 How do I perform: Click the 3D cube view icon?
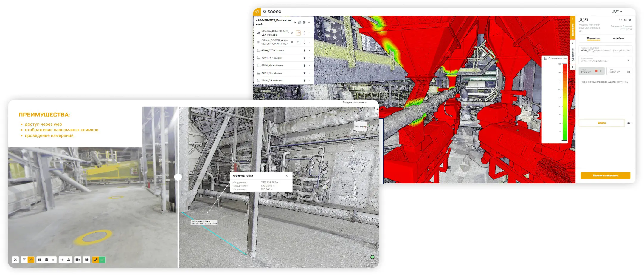click(x=86, y=260)
